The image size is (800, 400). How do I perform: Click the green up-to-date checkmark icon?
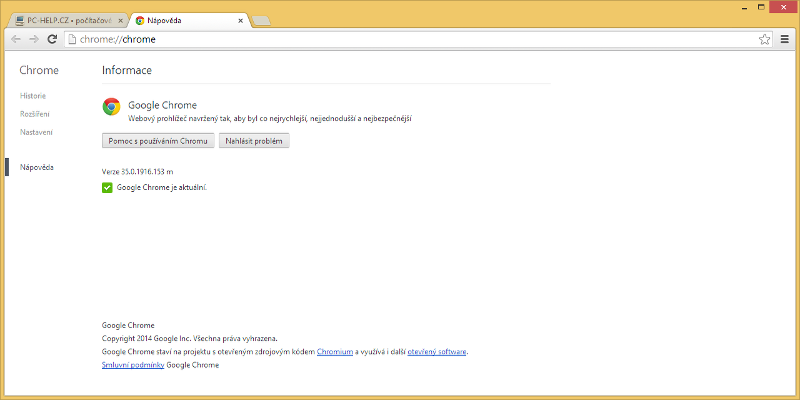(x=107, y=187)
